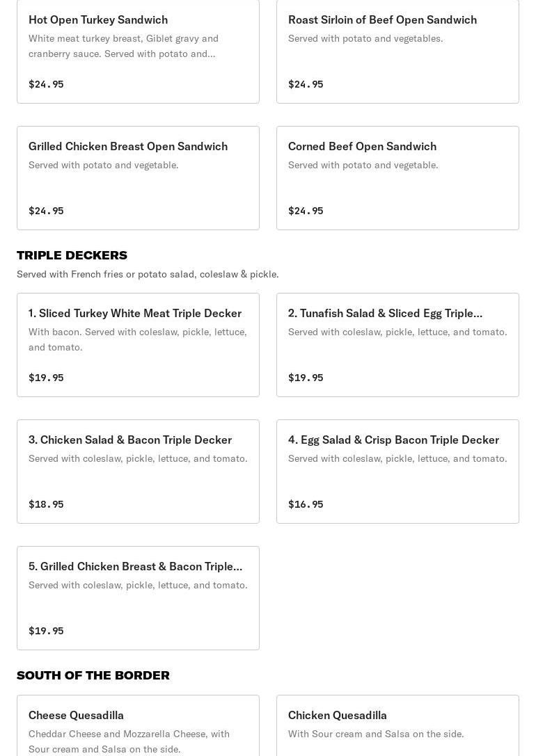Click the TRIPLE DECKERS section heading
536x756 pixels.
(72, 255)
